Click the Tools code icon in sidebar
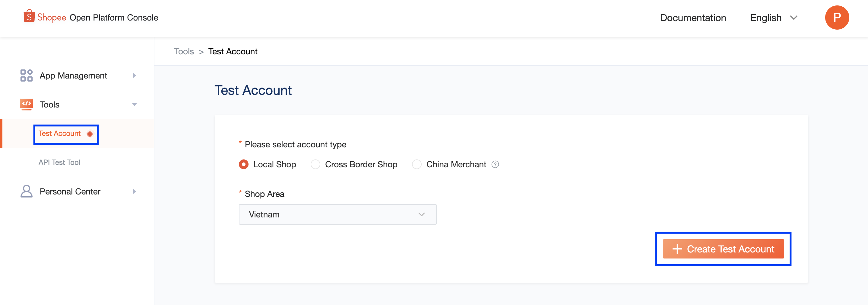The width and height of the screenshot is (868, 305). (x=27, y=104)
